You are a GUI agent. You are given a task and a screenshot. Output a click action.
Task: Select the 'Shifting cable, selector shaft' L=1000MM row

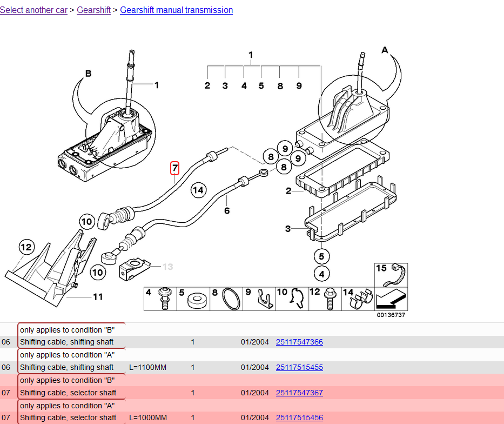coord(68,418)
